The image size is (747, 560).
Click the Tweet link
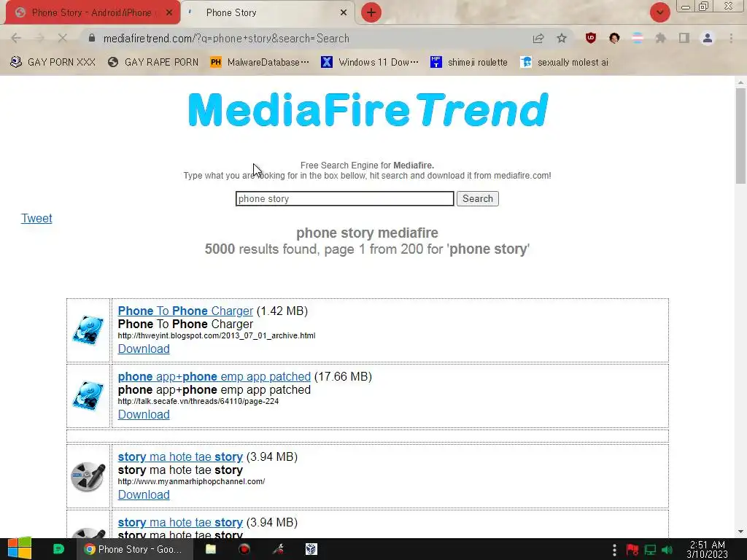coord(36,218)
